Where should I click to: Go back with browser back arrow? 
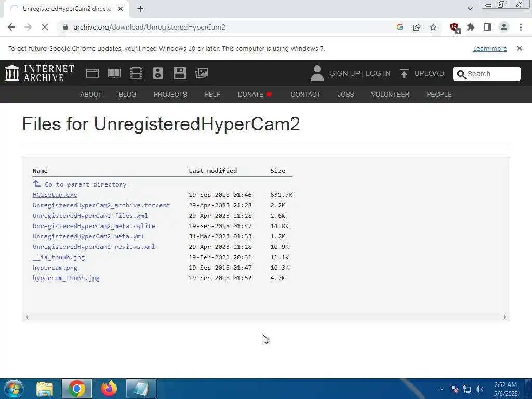point(11,27)
